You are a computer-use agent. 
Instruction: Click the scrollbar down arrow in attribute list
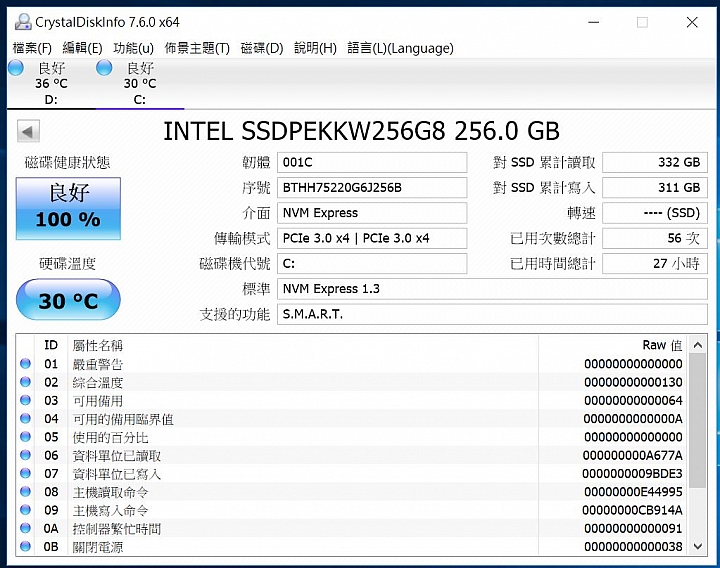point(698,546)
